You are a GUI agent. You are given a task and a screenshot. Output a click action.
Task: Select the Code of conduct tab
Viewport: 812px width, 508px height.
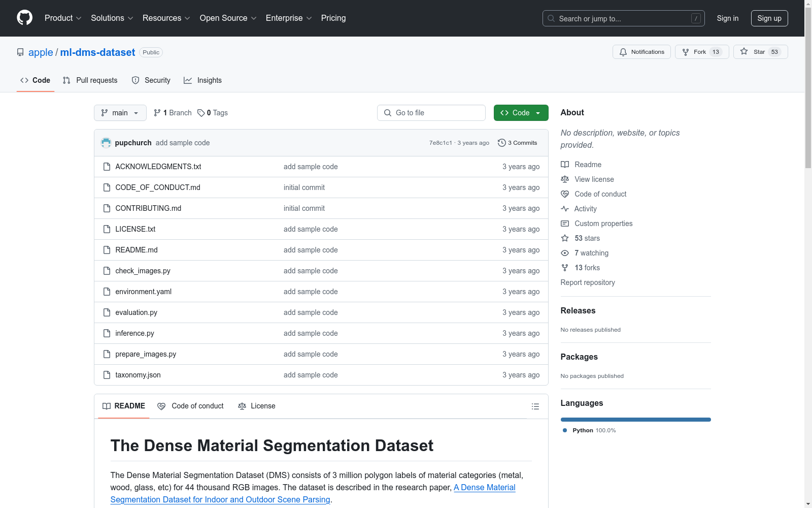pos(190,406)
